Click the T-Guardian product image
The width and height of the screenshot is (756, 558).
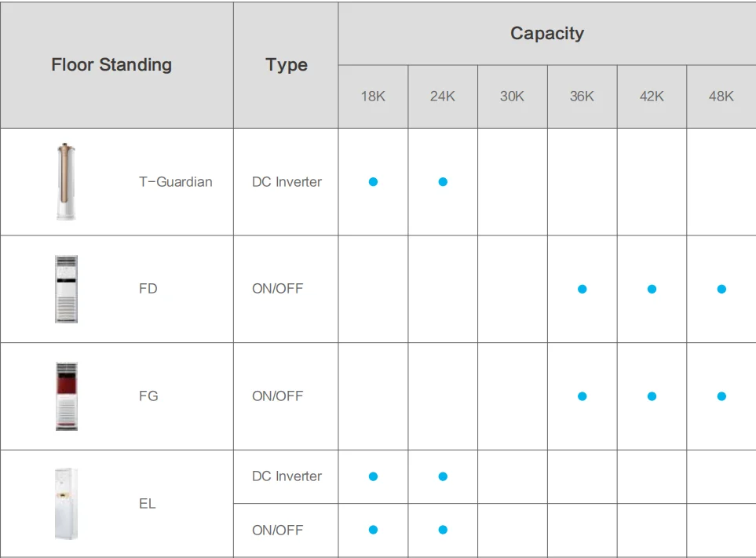(x=67, y=181)
